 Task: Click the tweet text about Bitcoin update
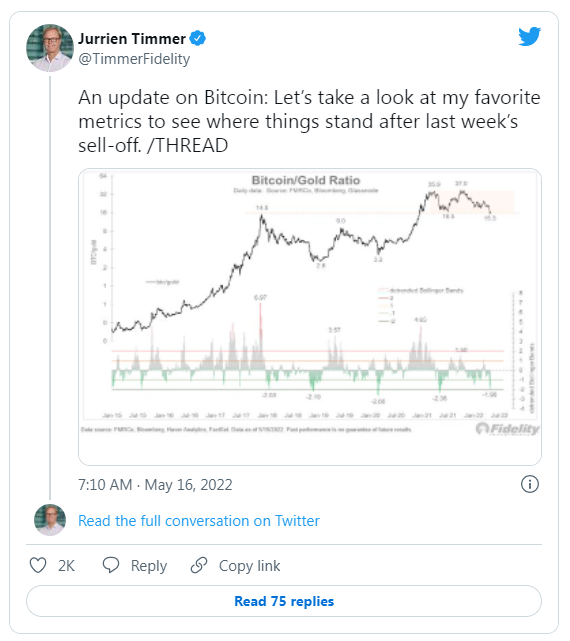coord(309,121)
